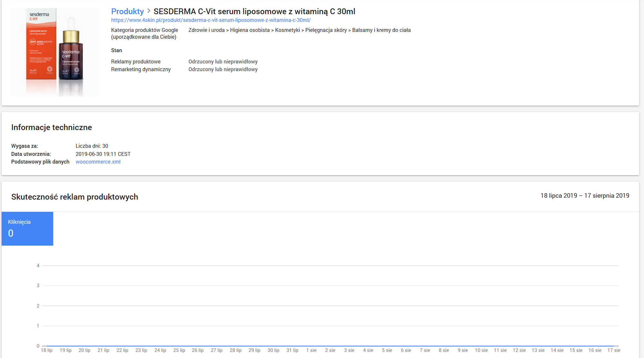The width and height of the screenshot is (644, 358).
Task: Open the 4skin.pl product URL link
Action: click(x=211, y=20)
